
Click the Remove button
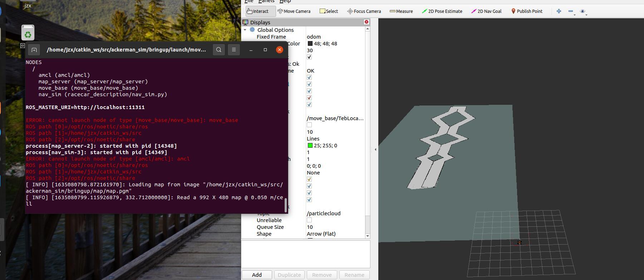(322, 275)
